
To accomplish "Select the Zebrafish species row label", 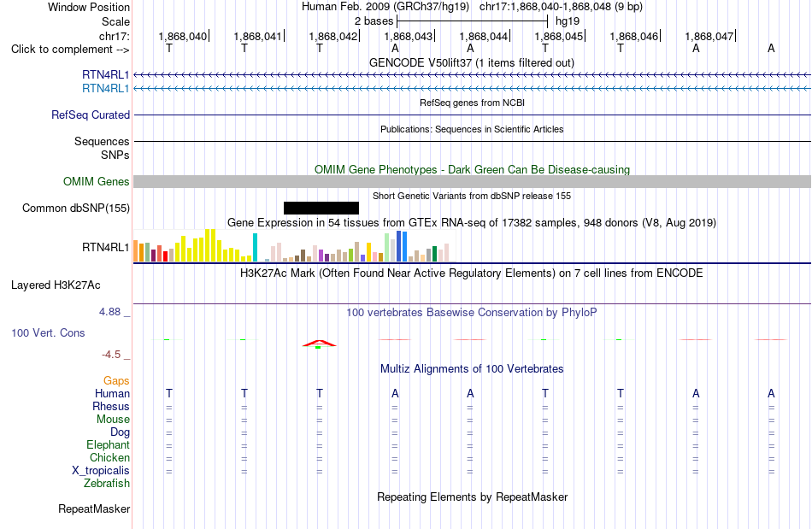I will (107, 483).
